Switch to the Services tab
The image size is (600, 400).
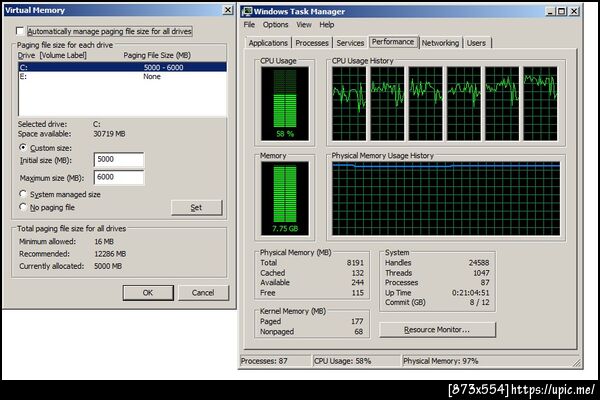(x=350, y=43)
